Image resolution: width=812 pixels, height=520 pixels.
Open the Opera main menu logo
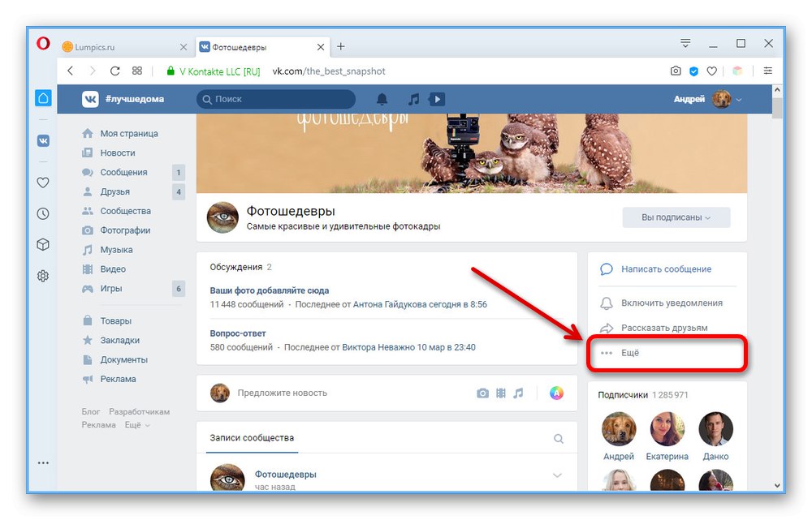pos(43,44)
